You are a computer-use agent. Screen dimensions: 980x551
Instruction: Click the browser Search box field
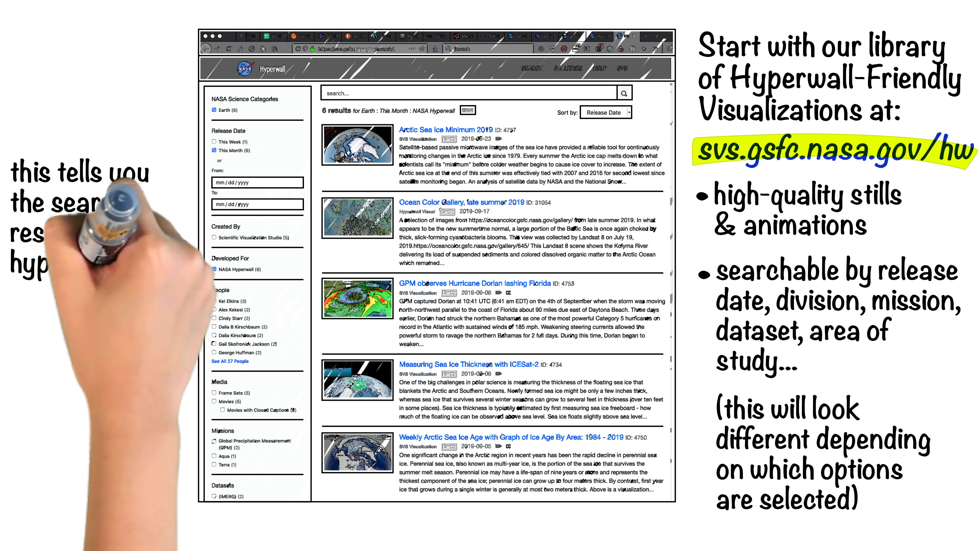[x=488, y=49]
